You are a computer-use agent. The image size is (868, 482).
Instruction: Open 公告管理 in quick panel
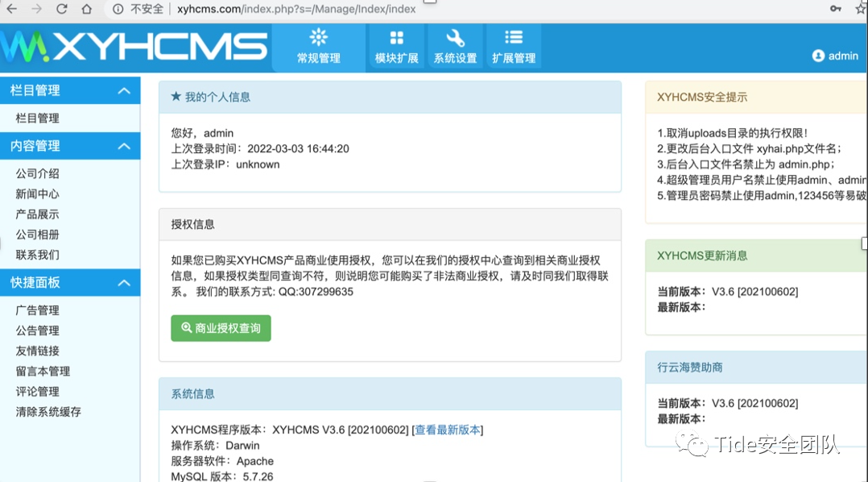click(x=38, y=330)
